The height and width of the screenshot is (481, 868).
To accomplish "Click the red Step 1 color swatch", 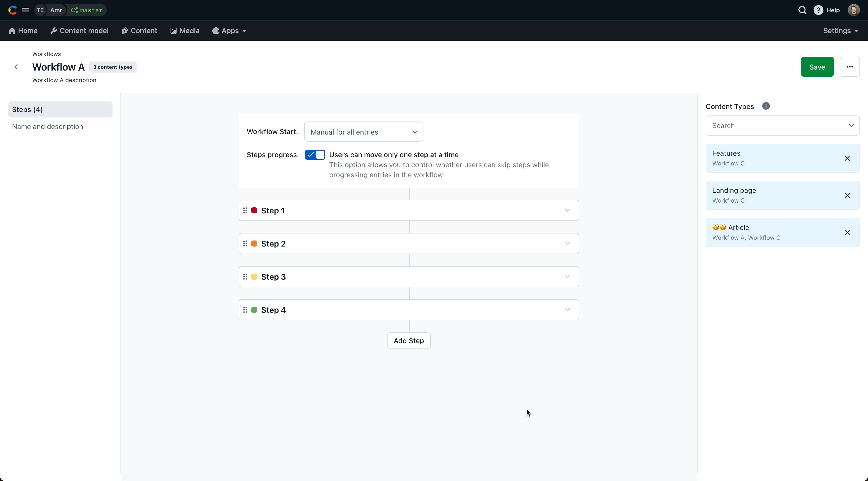I will (x=254, y=211).
